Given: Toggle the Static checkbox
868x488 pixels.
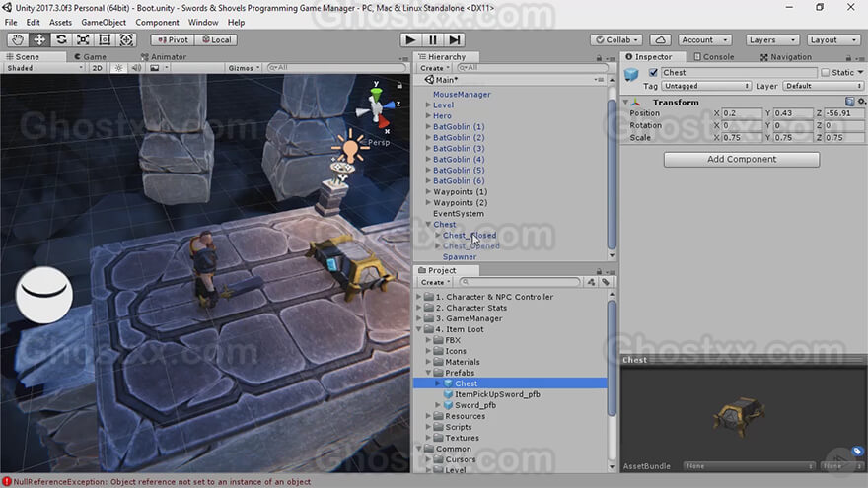Looking at the screenshot, I should [826, 73].
